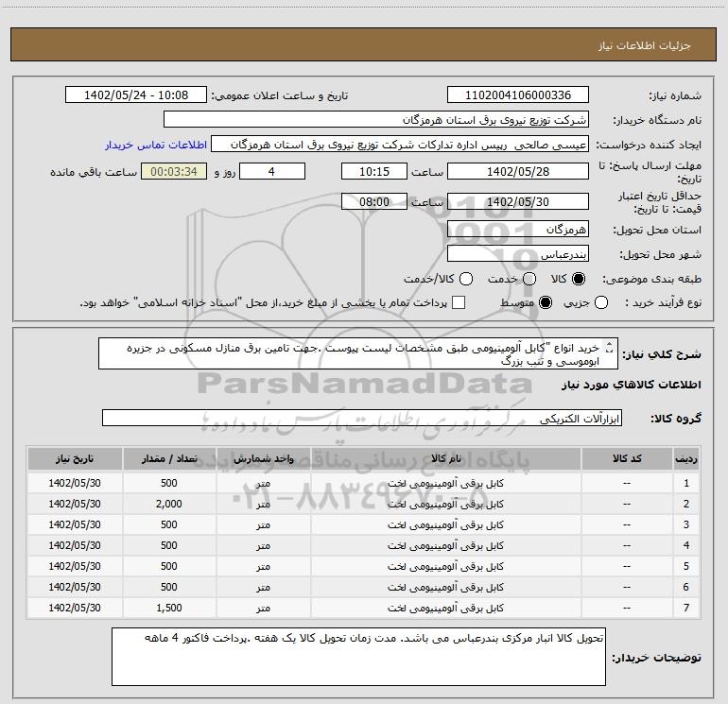Click the general need description text box

click(358, 353)
